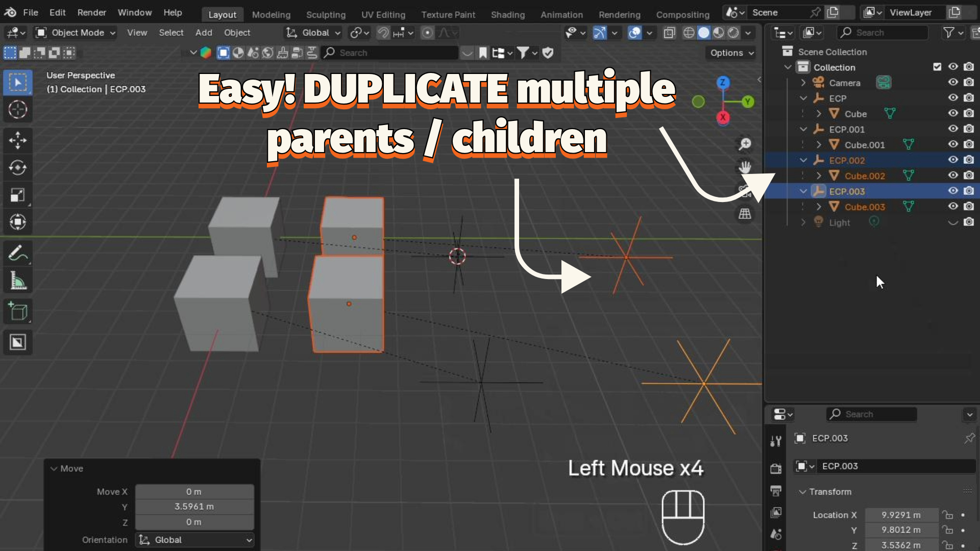Toggle visibility of ECP.002 empty
The height and width of the screenshot is (551, 980).
click(x=952, y=160)
